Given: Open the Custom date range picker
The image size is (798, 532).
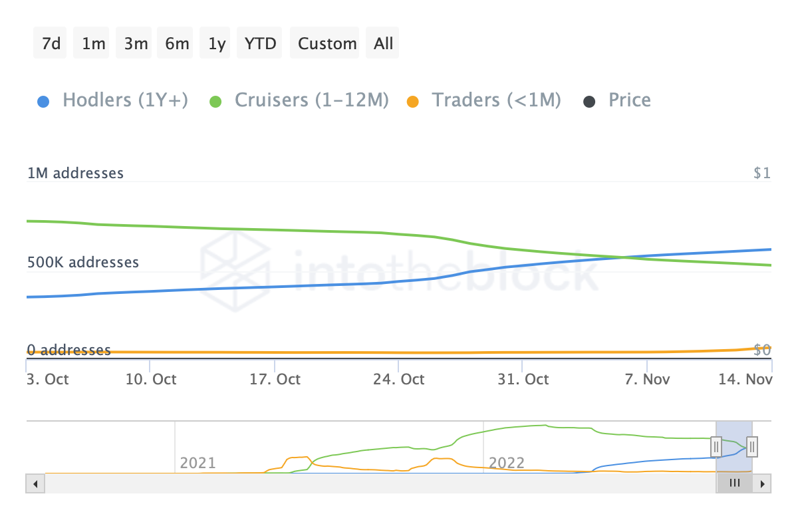Looking at the screenshot, I should pyautogui.click(x=327, y=43).
